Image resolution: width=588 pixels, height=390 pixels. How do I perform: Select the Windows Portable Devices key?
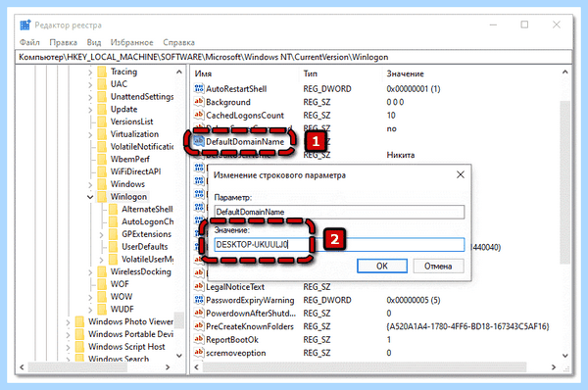130,334
